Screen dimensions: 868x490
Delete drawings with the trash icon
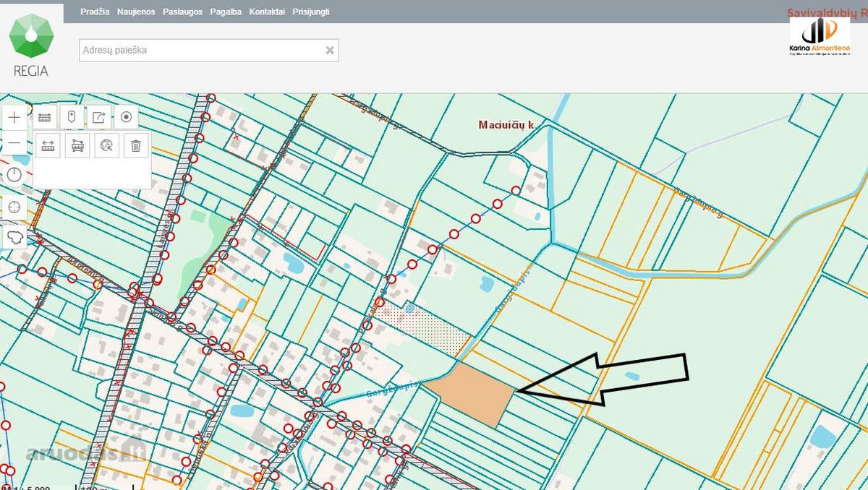pyautogui.click(x=136, y=145)
